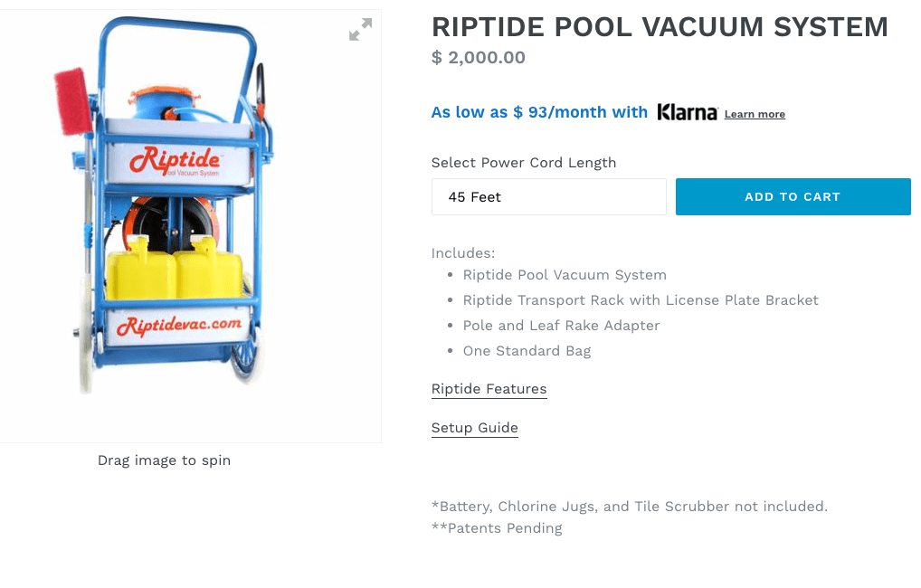The height and width of the screenshot is (588, 921).
Task: Click the red brush on the cart image
Action: (73, 101)
